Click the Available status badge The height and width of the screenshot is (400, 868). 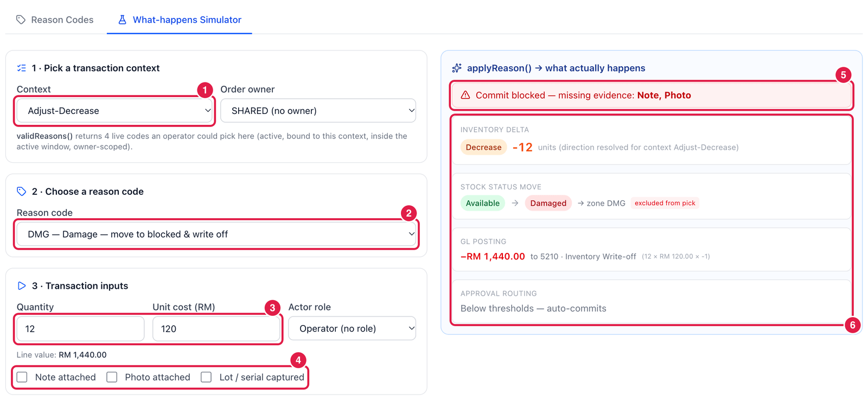483,203
